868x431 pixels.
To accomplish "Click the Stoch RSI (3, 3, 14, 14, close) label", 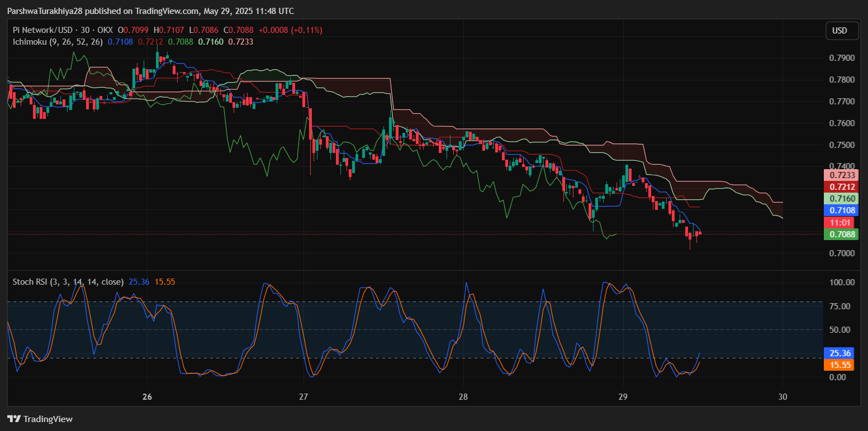I will click(x=68, y=282).
